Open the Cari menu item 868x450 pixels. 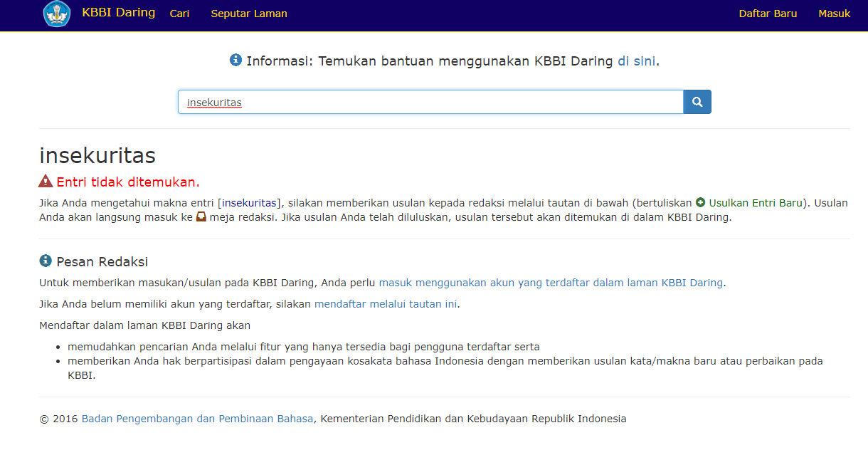point(179,14)
